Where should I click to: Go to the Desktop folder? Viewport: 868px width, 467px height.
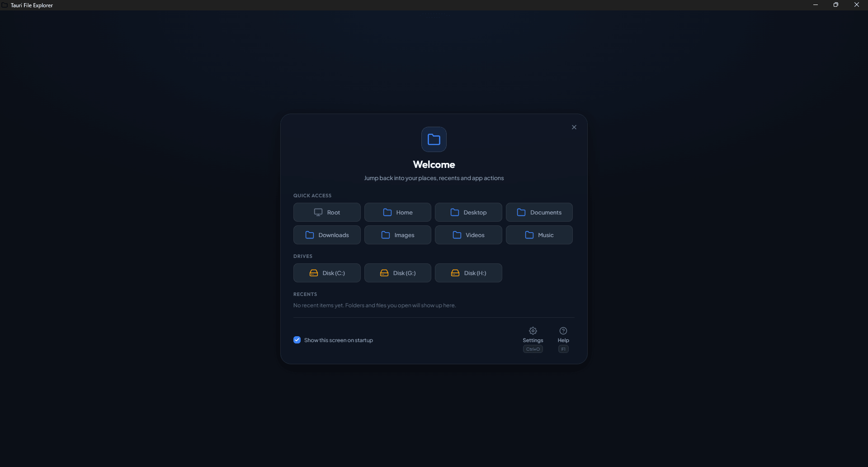468,212
